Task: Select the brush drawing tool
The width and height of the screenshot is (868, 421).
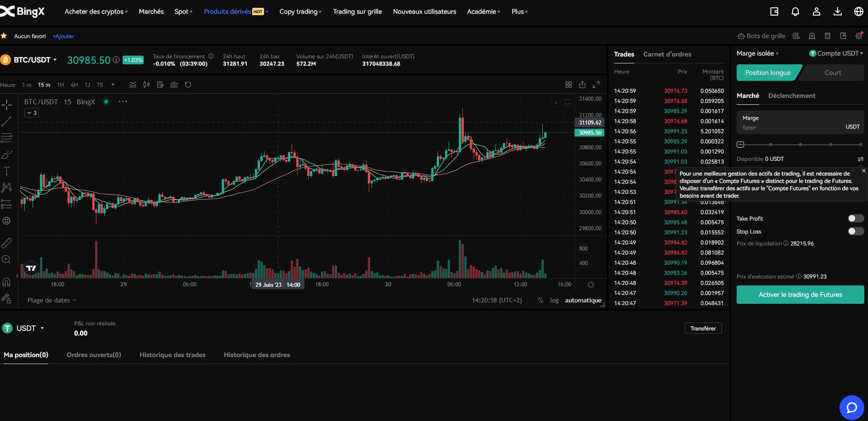Action: (6, 154)
